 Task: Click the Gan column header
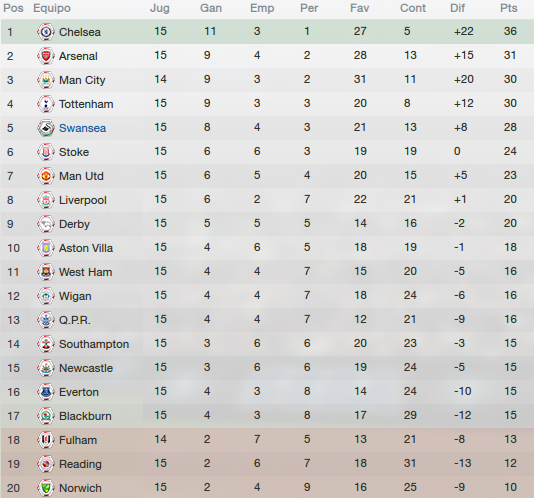[x=211, y=8]
